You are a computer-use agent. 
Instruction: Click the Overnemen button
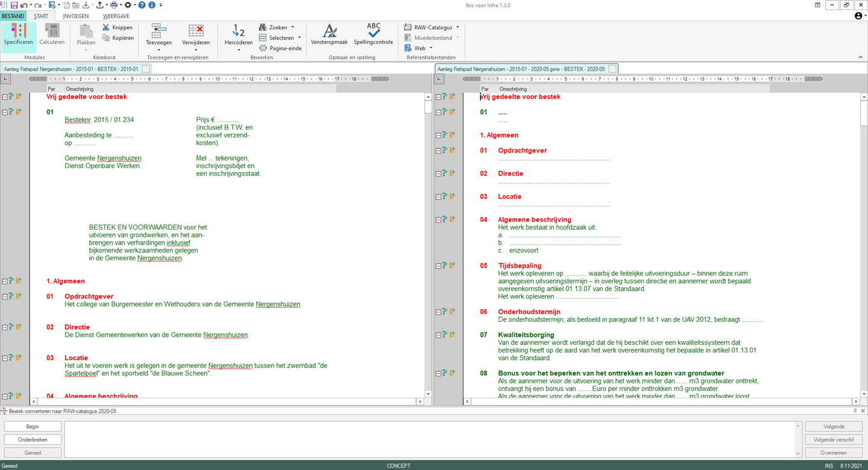pos(834,453)
